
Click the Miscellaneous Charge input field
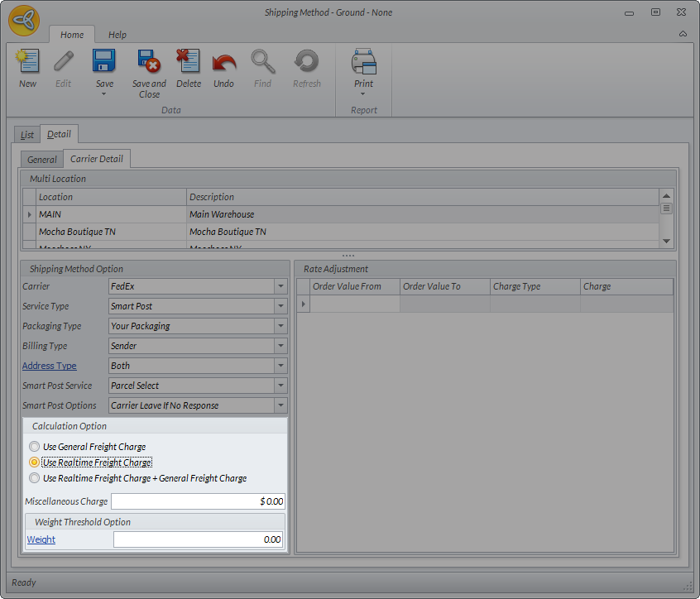pyautogui.click(x=198, y=501)
